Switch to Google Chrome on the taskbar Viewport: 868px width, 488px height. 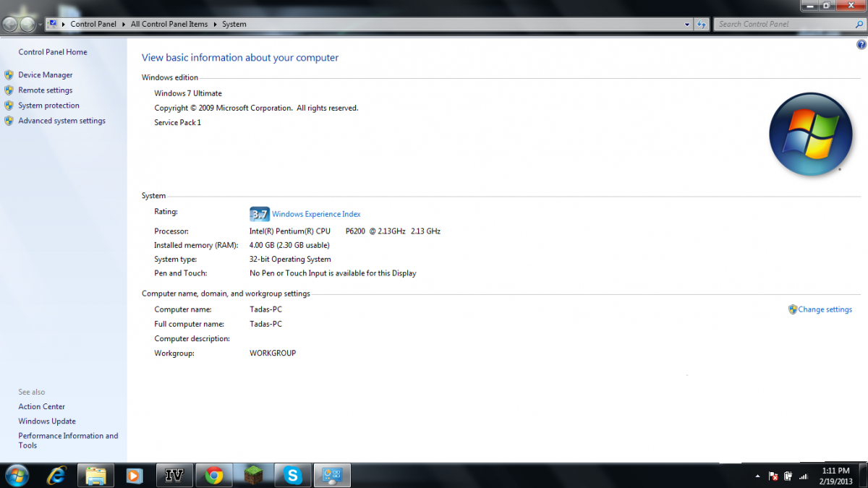click(x=213, y=475)
